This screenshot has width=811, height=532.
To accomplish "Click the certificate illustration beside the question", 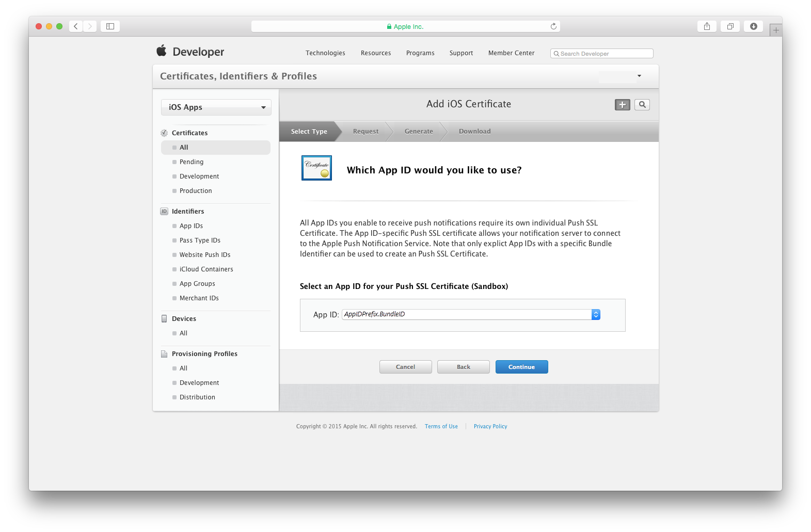I will point(316,168).
